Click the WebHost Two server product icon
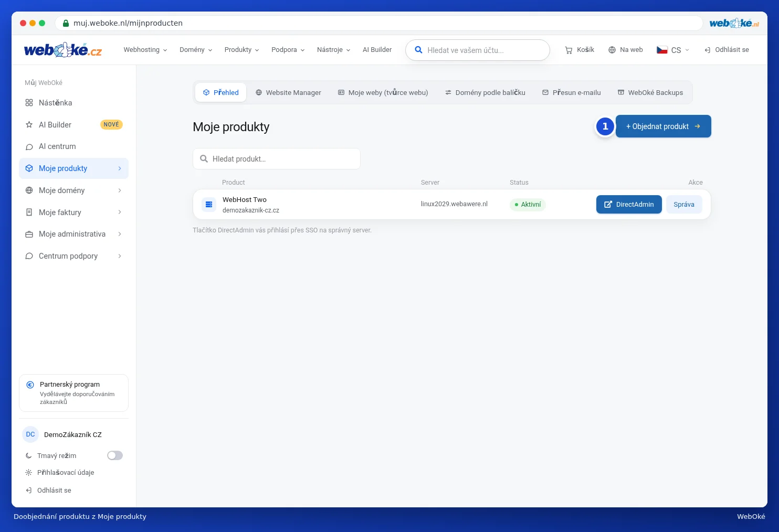This screenshot has width=779, height=532. (x=209, y=204)
